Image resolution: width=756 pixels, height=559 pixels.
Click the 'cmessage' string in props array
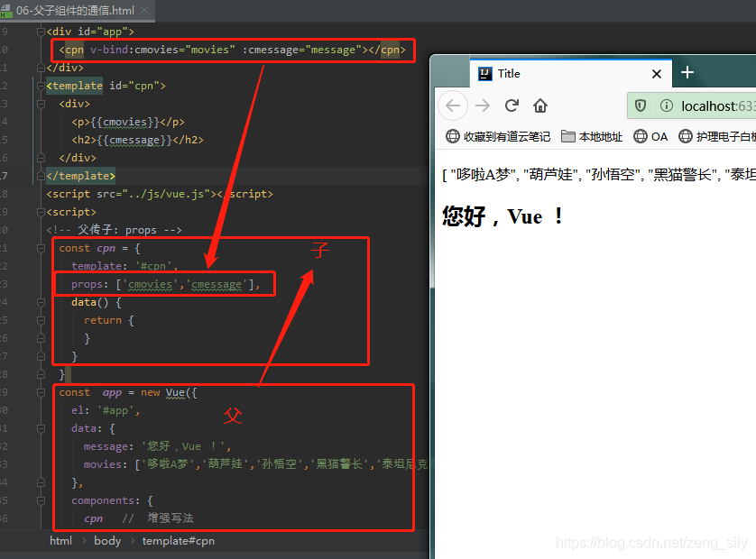(x=217, y=284)
